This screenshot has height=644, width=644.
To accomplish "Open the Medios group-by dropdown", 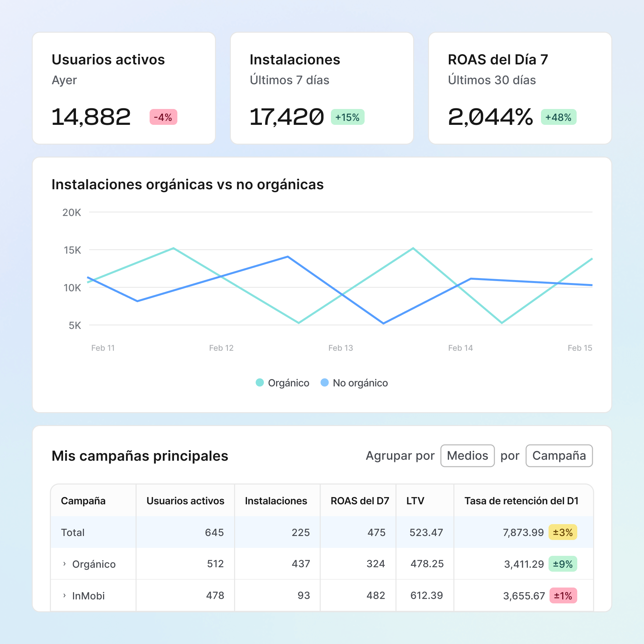I will [467, 456].
